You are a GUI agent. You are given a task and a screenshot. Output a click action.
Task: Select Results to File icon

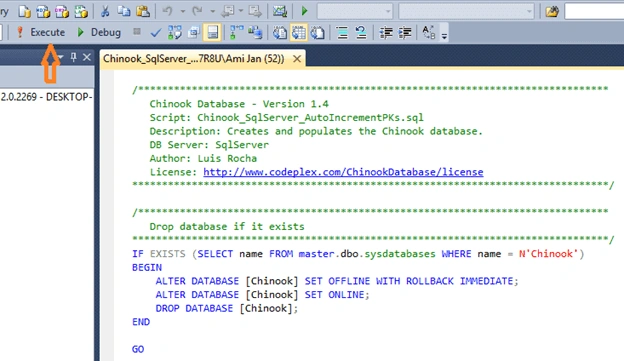[x=317, y=33]
